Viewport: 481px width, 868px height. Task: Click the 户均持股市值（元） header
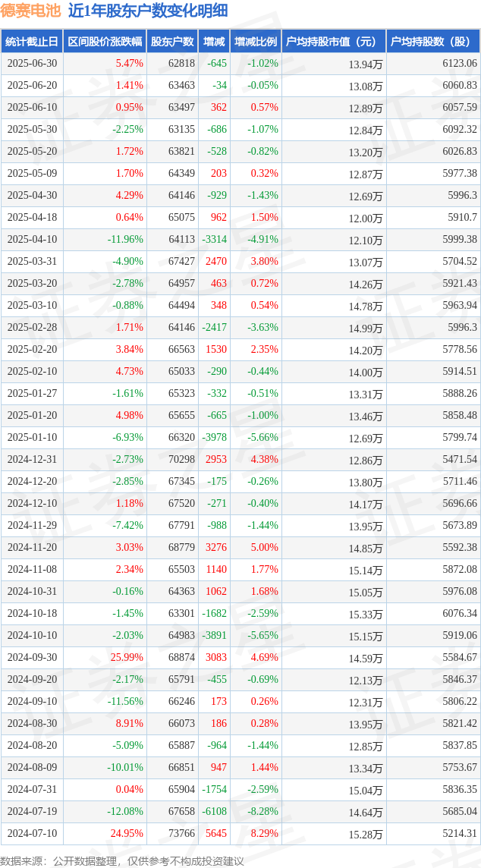point(333,42)
